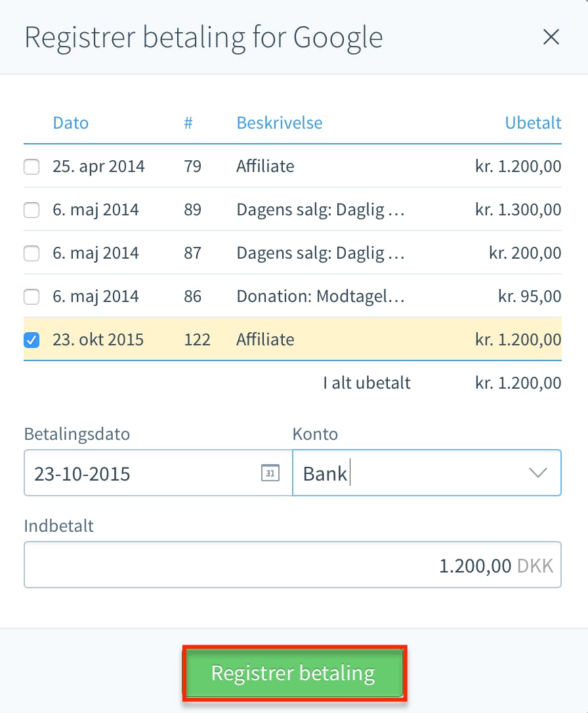This screenshot has height=713, width=588.
Task: Tick checkbox for invoice 86 Donation
Action: tap(31, 297)
